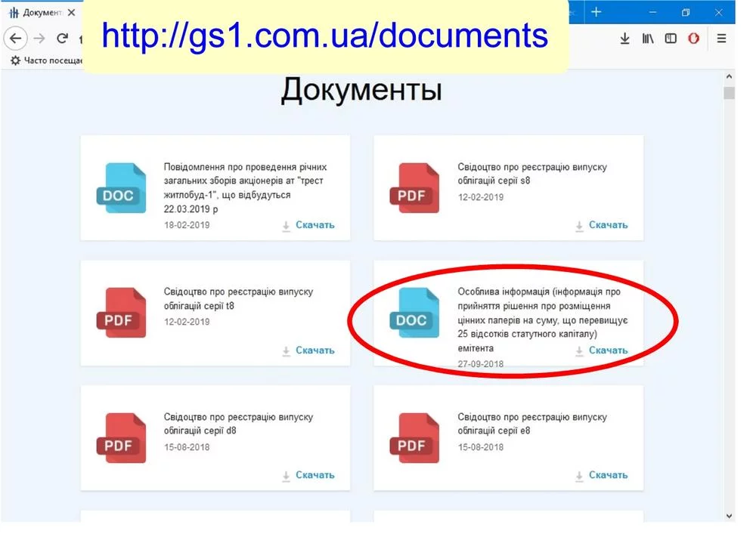Click the browser forward arrow
Viewport: 756px width, 534px height.
point(39,38)
